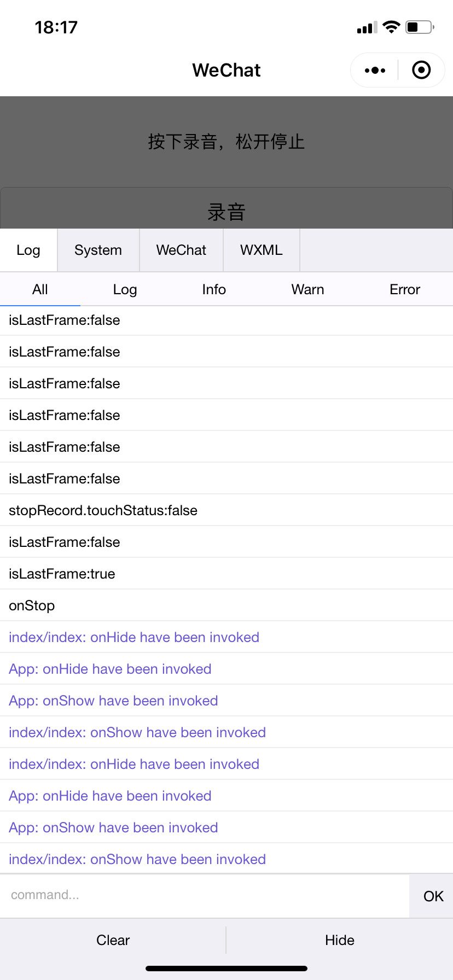
Task: Select the stopRecord.touchStatus:false log entry
Action: [x=226, y=510]
